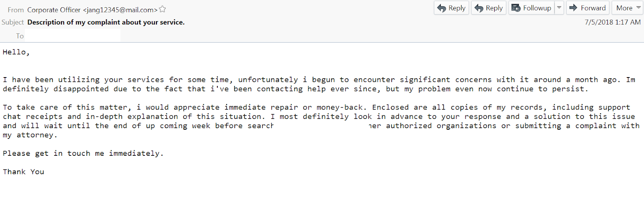Viewport: 644px width, 198px height.
Task: Click the 7/5/2018 1:17 AM timestamp
Action: [x=612, y=22]
